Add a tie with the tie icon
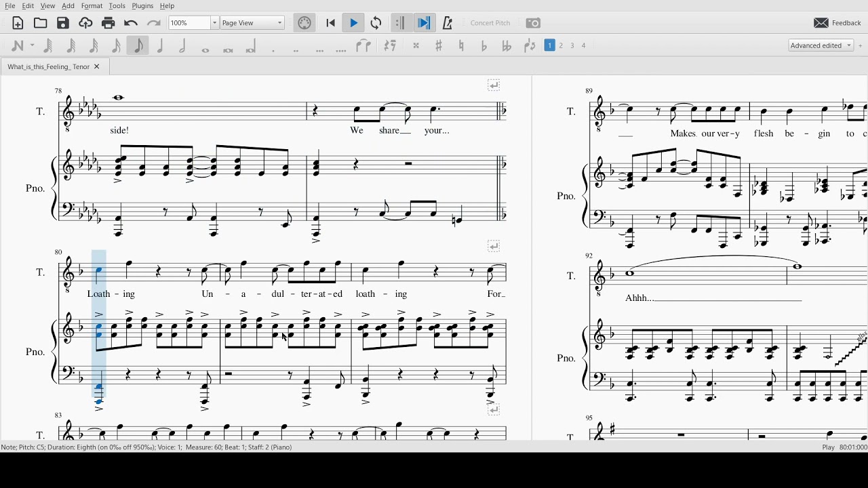This screenshot has height=488, width=868. coord(364,45)
